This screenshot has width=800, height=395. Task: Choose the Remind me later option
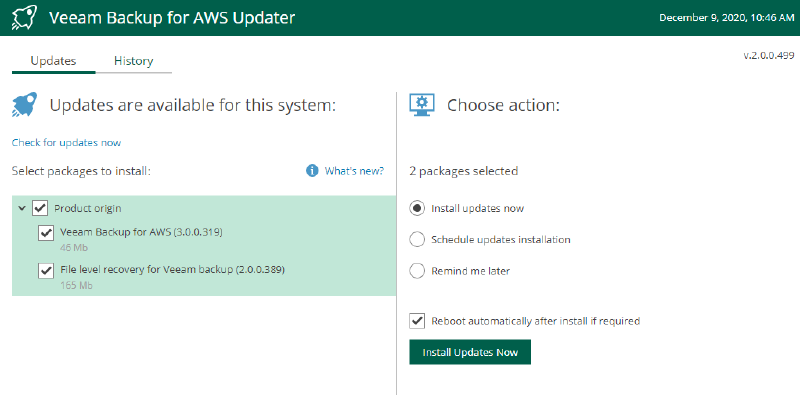click(417, 271)
